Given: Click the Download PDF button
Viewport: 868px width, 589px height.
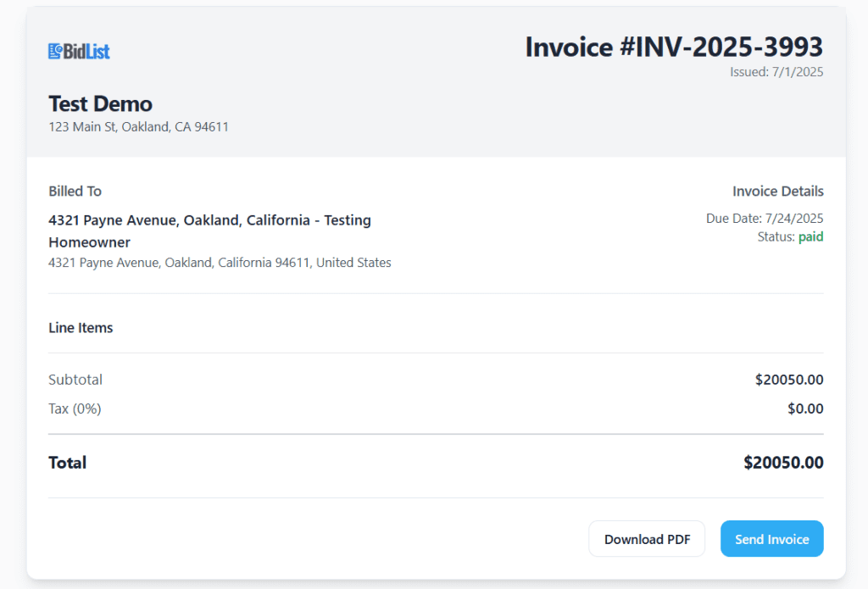Looking at the screenshot, I should [x=647, y=538].
